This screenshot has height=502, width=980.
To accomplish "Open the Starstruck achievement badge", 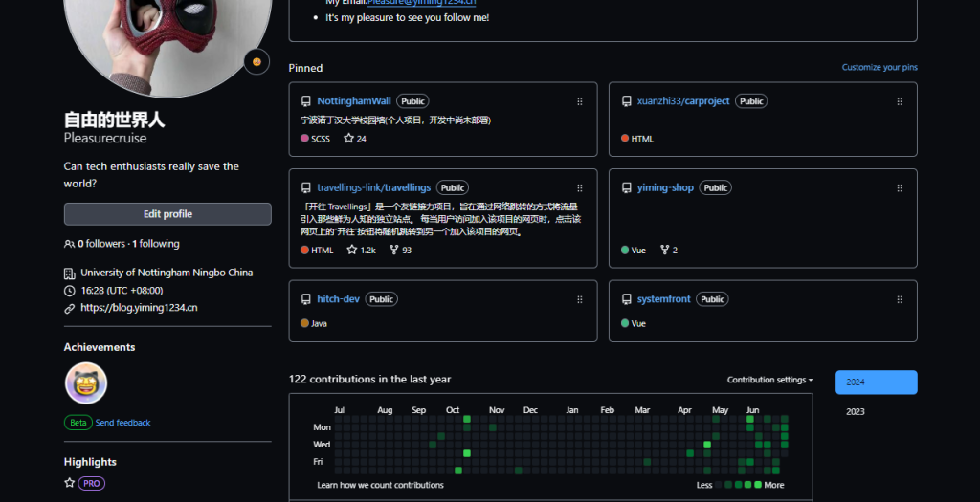I will 86,383.
